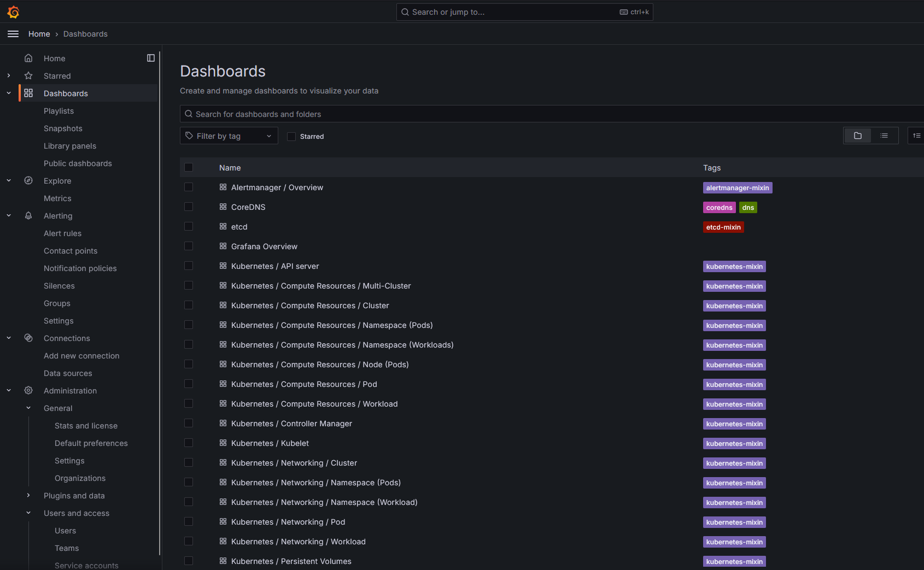Image resolution: width=924 pixels, height=570 pixels.
Task: Click the red etcd-mixin tag
Action: pyautogui.click(x=723, y=227)
